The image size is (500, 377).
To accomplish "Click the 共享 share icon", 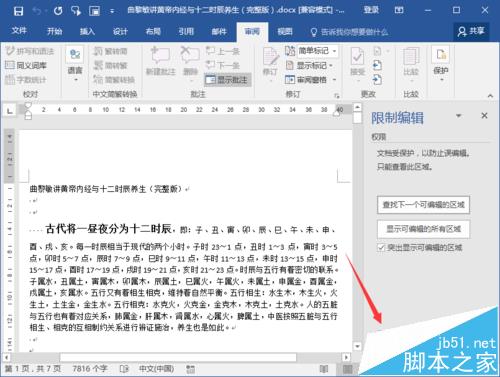I will 462,32.
